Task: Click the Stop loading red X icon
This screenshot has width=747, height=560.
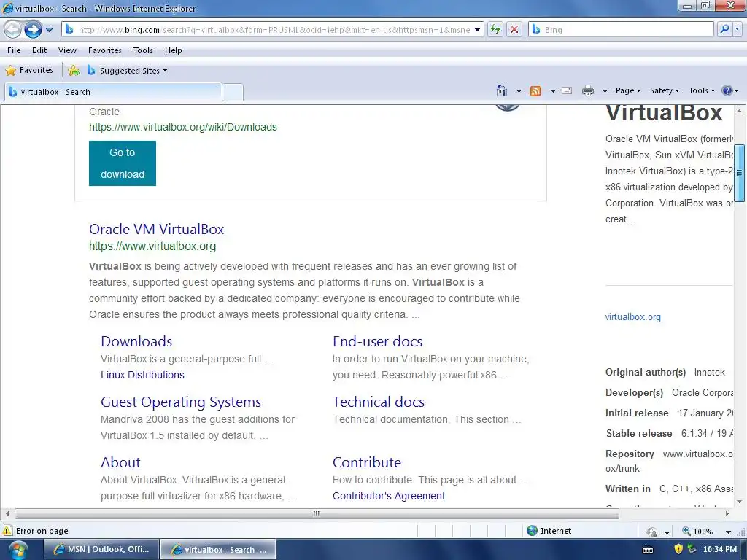Action: (x=514, y=29)
